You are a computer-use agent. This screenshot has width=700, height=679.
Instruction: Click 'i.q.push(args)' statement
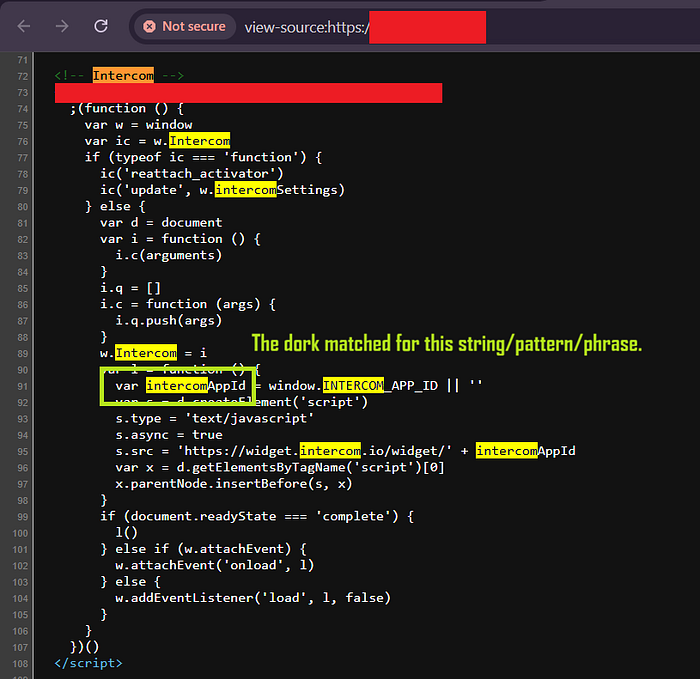(x=168, y=321)
